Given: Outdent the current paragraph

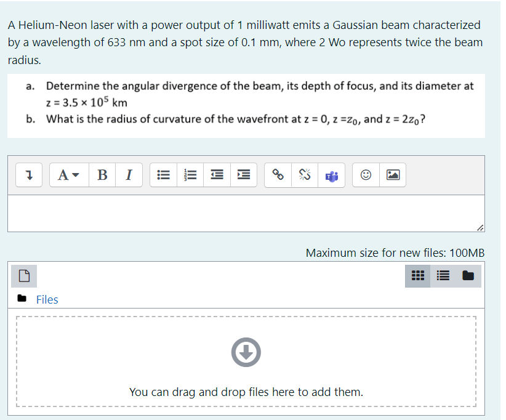Looking at the screenshot, I should [217, 175].
